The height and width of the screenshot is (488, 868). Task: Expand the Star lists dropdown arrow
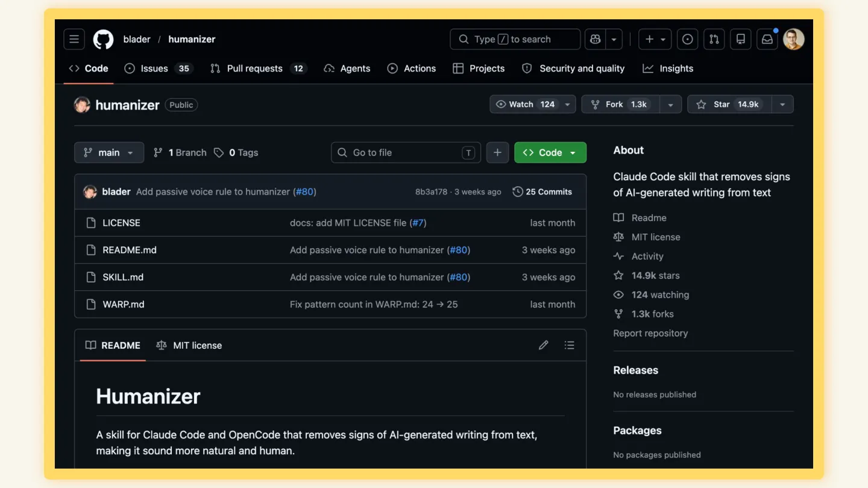782,104
